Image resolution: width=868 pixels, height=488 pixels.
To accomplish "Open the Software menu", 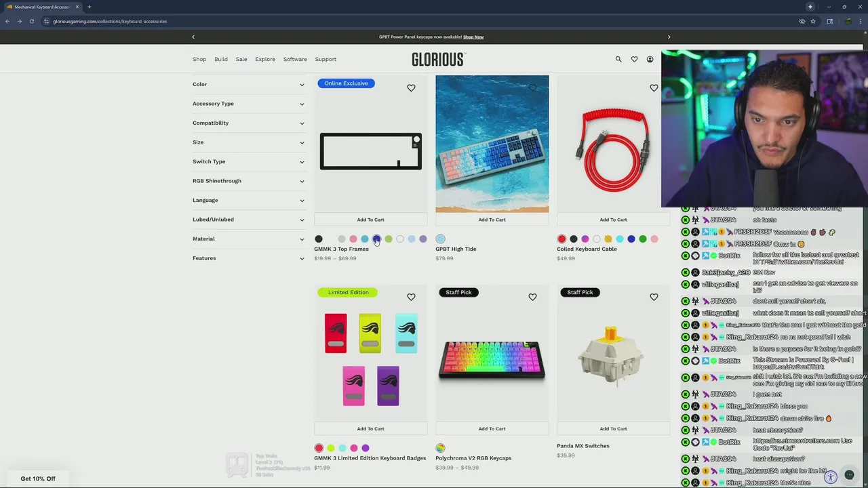I will [295, 59].
